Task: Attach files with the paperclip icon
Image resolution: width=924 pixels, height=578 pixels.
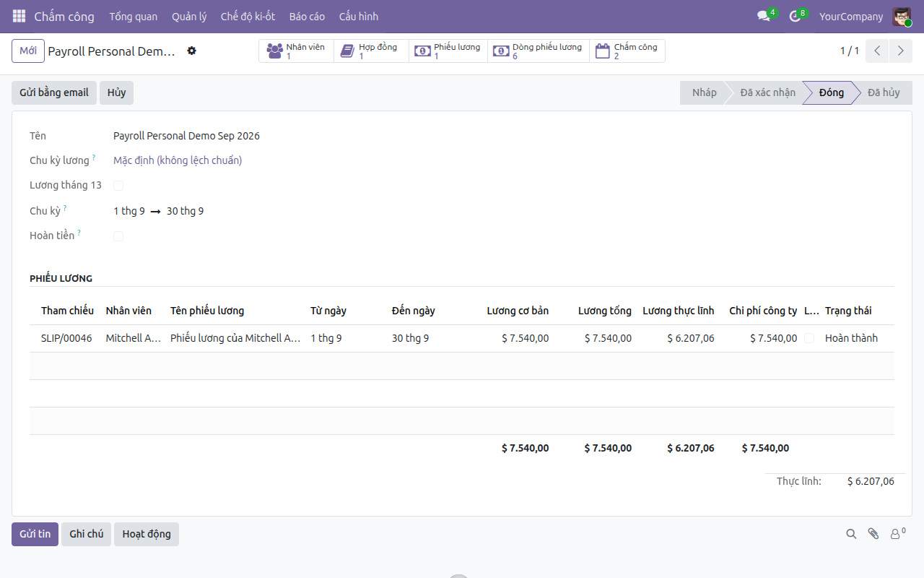Action: [x=873, y=534]
